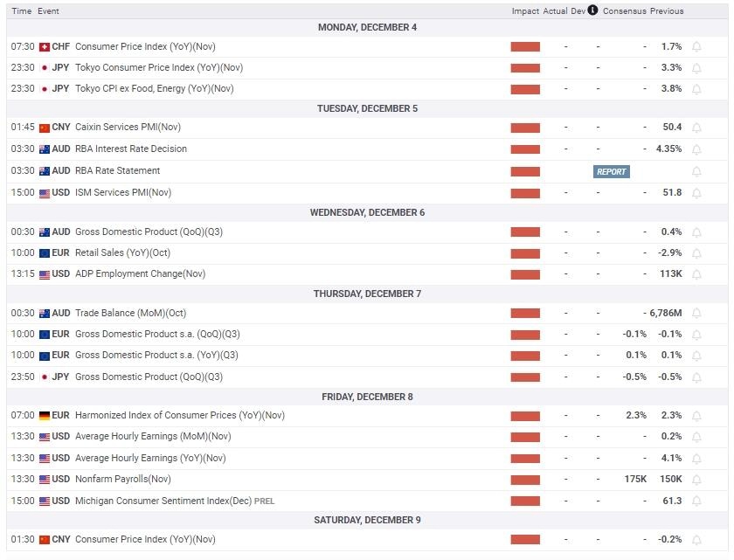Toggle alert bell for CHF Consumer Price Index
734x560 pixels.
point(696,47)
